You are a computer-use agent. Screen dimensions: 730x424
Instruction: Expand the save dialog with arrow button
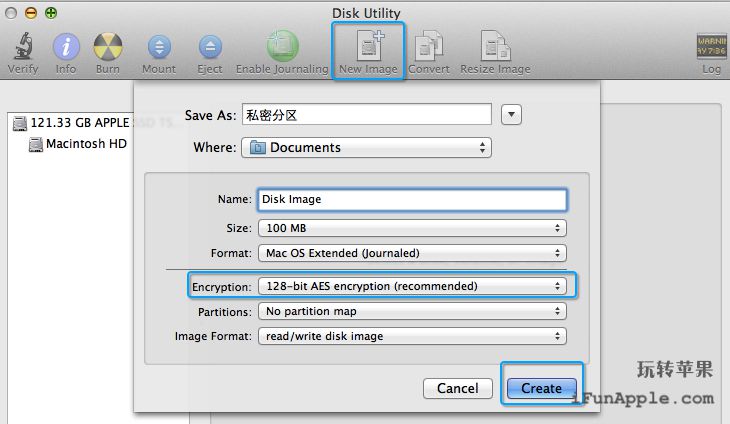tap(511, 114)
